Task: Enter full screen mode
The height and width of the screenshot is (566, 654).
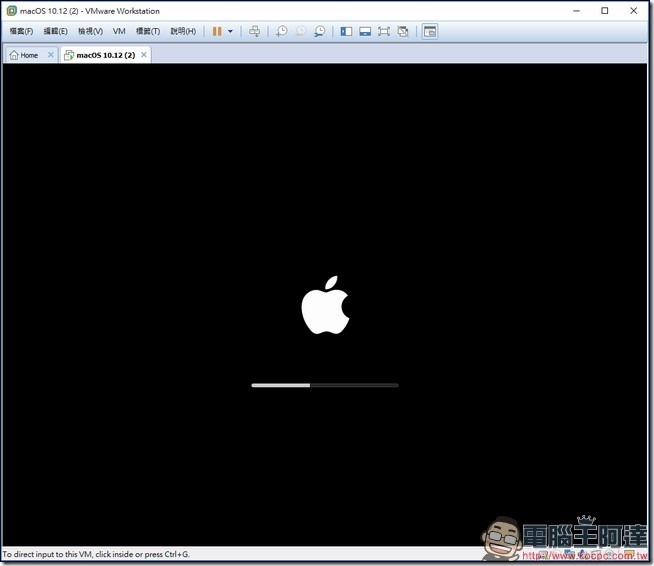Action: coord(384,31)
